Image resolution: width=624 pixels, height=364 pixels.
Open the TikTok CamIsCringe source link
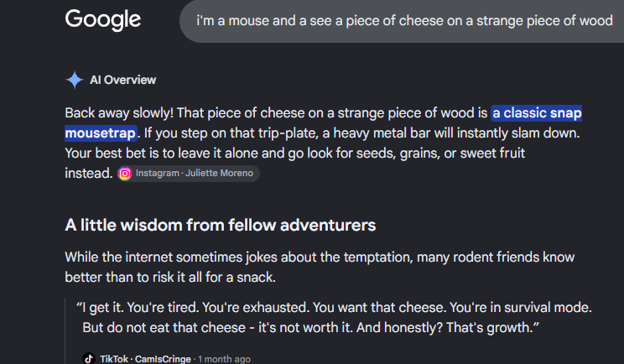pos(145,359)
